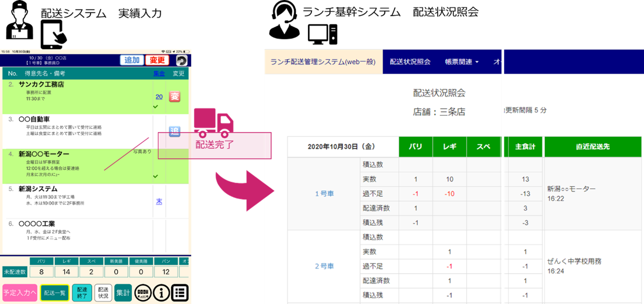Screen dimensions: 644x304
Task: Click ランチ配送管理システム(web一般) brand tab
Action: click(323, 62)
